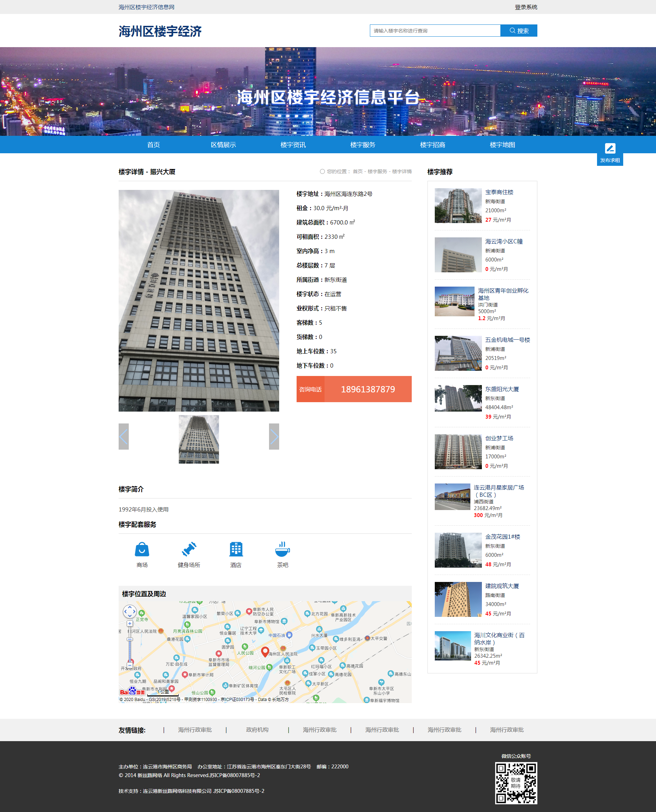656x812 pixels.
Task: Click the 政府机构 friendly link
Action: point(257,730)
